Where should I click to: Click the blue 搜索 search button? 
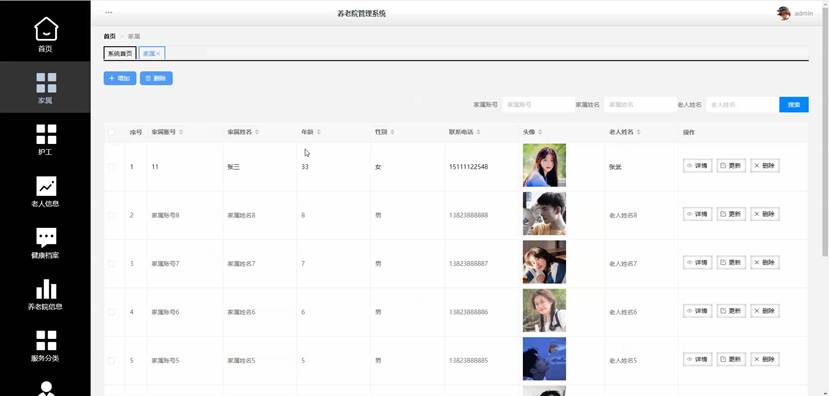[x=794, y=105]
